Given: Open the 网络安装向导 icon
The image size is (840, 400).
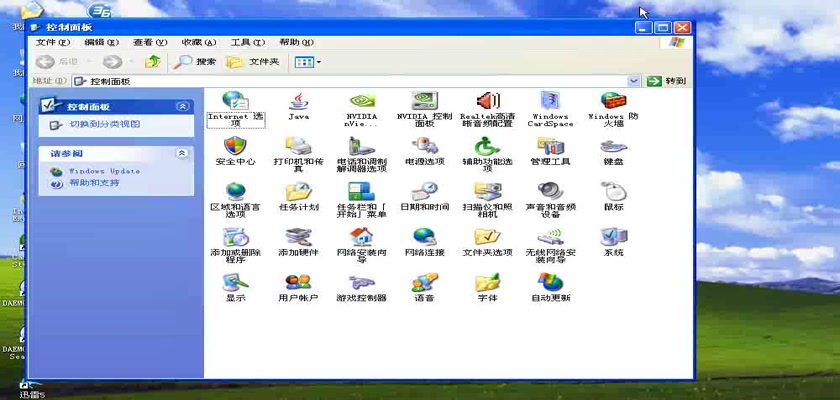Looking at the screenshot, I should (362, 237).
